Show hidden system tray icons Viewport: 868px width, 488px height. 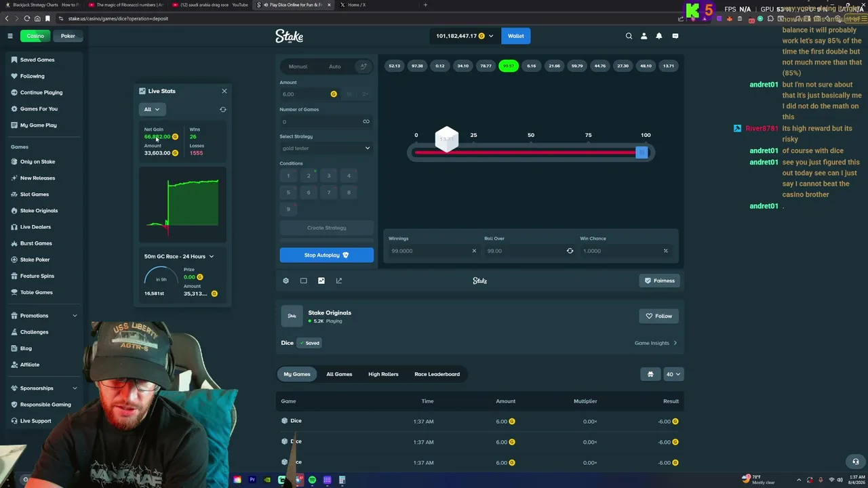click(798, 480)
